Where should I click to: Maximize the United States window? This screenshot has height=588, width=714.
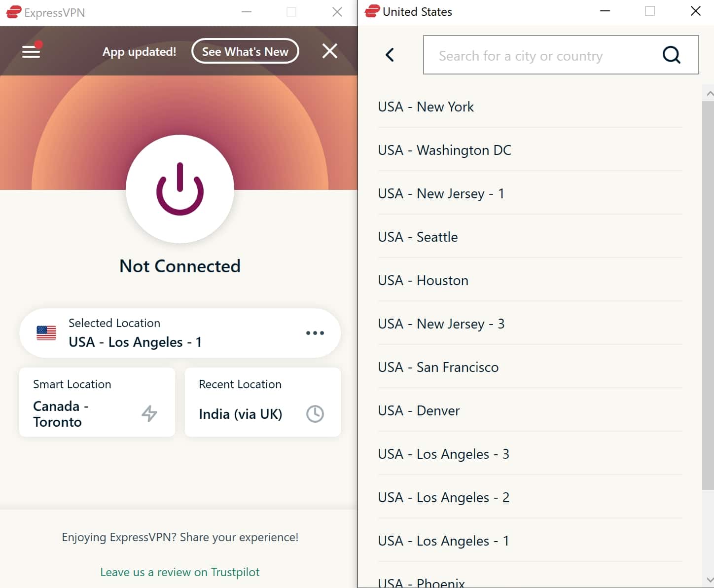click(650, 11)
